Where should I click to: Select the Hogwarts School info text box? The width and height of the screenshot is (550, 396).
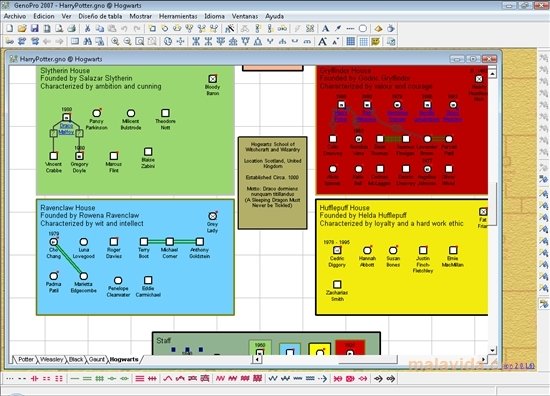tap(273, 183)
